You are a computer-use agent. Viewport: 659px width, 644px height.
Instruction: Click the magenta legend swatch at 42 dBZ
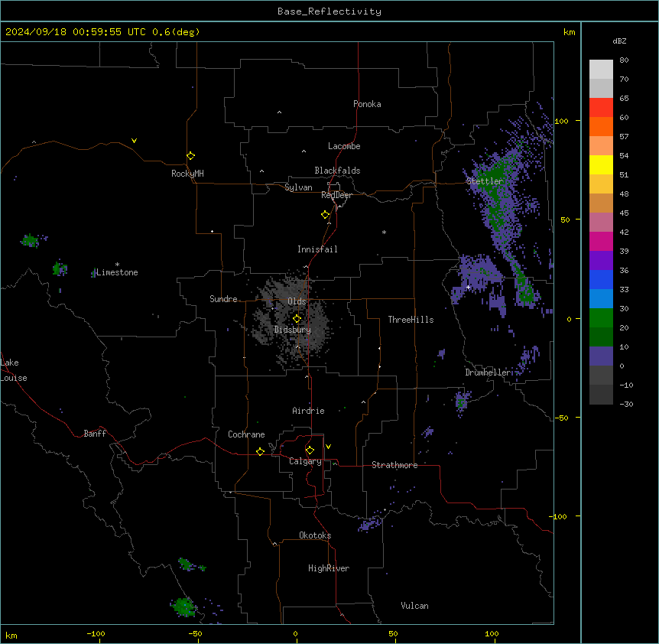(x=601, y=241)
